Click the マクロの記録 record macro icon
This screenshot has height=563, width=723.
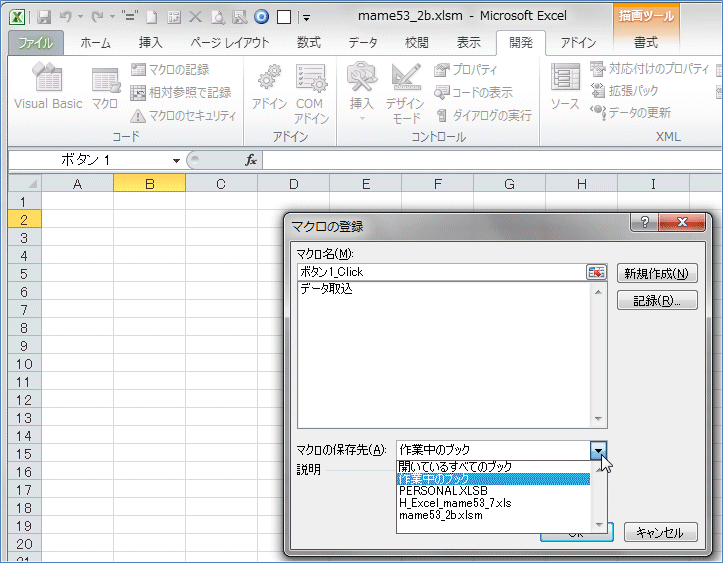click(x=139, y=69)
